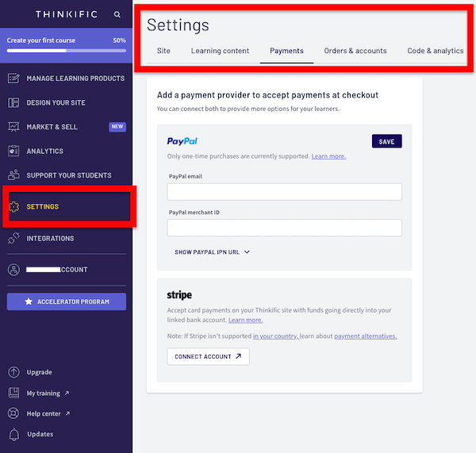Image resolution: width=476 pixels, height=453 pixels.
Task: Click the PayPal logo
Action: 182,141
